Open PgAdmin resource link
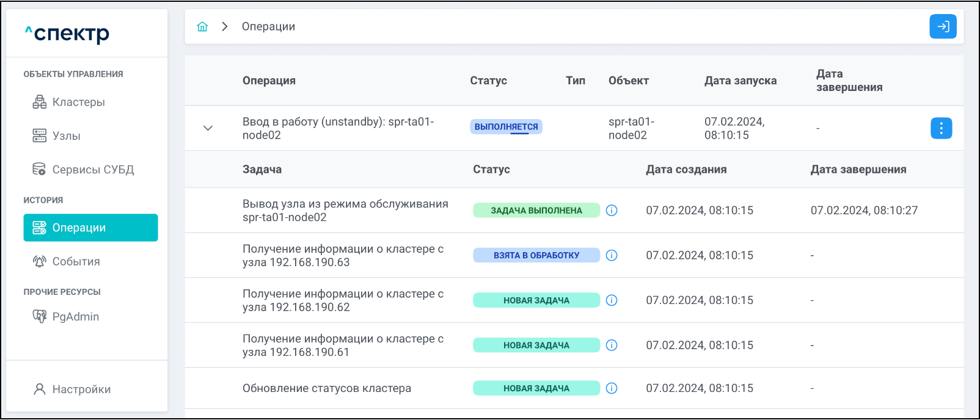The width and height of the screenshot is (980, 420). (x=75, y=316)
